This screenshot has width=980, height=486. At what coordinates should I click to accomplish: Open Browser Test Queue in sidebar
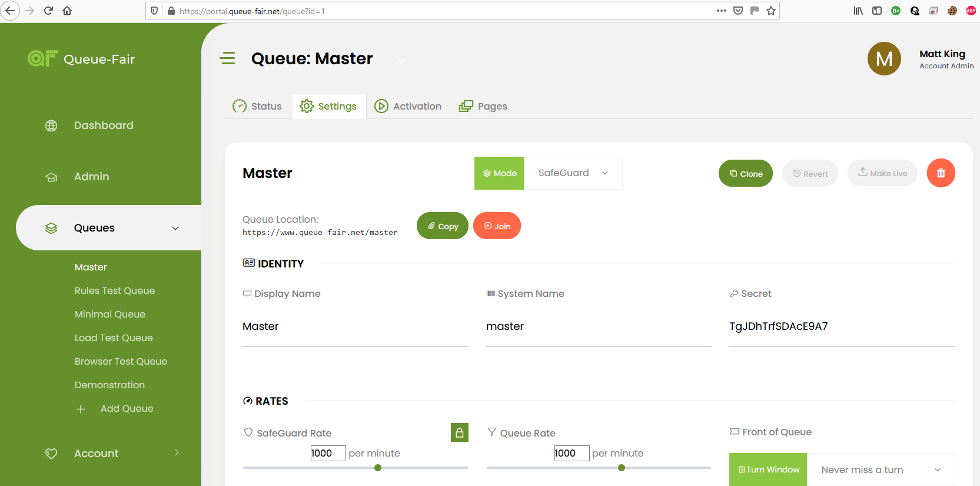121,362
